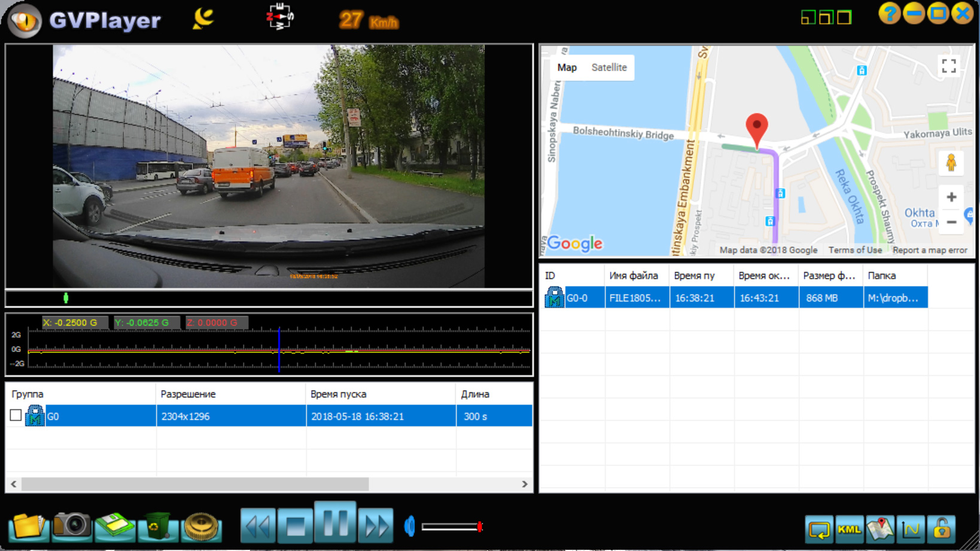Click the 300 s length cell
The width and height of the screenshot is (980, 551).
[x=494, y=416]
